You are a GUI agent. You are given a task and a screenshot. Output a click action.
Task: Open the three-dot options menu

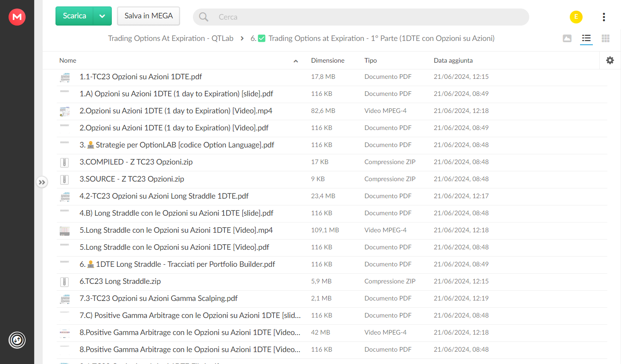tap(604, 17)
